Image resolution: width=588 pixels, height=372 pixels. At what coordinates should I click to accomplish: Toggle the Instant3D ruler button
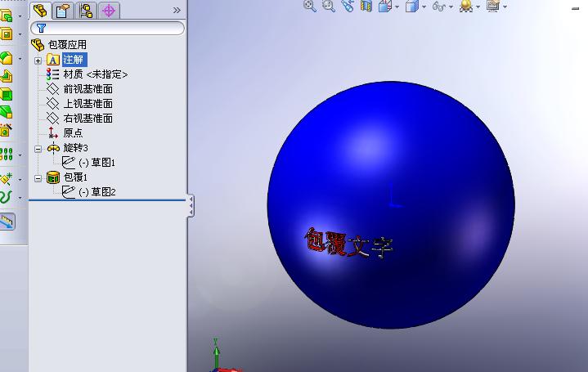pyautogui.click(x=7, y=222)
